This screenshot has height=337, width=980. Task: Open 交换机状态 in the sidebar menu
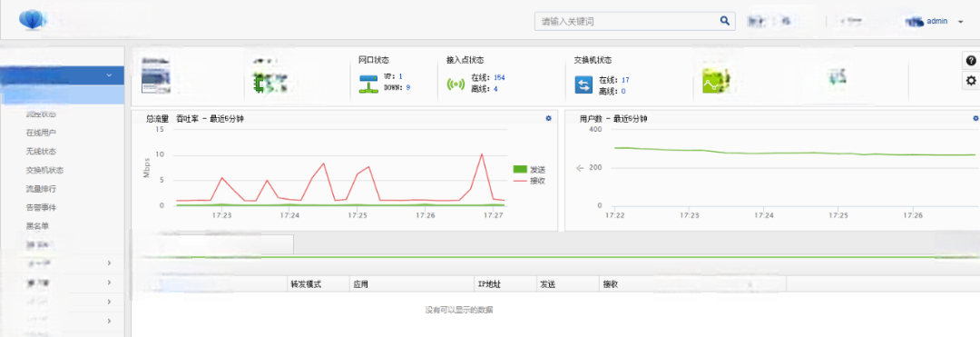(x=45, y=170)
